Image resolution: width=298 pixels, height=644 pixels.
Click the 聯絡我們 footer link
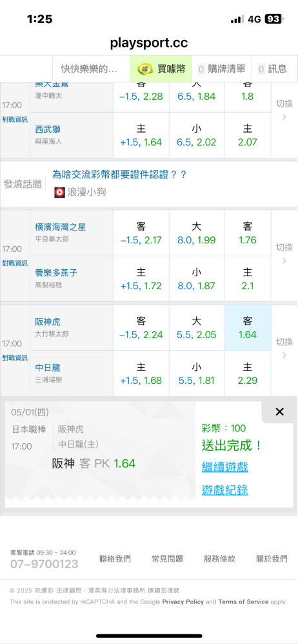(115, 558)
